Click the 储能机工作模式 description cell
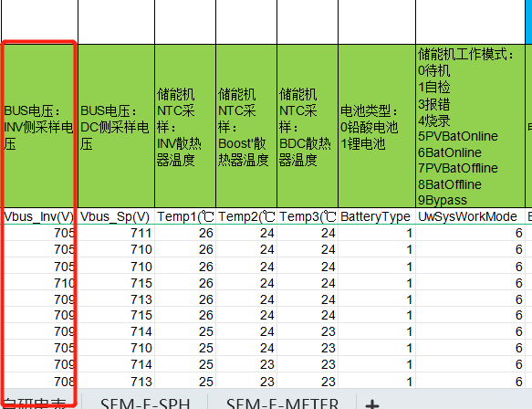Viewport: 532px width, 409px height. tap(470, 126)
